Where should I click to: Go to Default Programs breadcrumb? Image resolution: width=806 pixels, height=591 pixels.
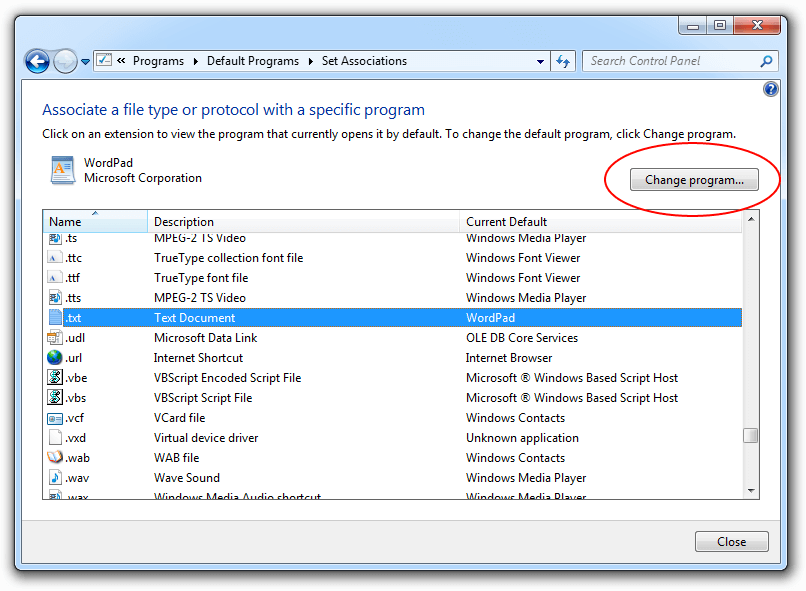(x=253, y=61)
